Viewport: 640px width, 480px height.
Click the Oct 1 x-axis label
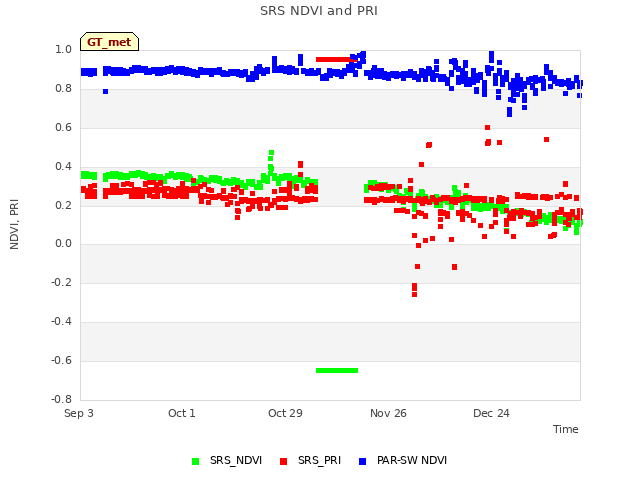coord(182,413)
